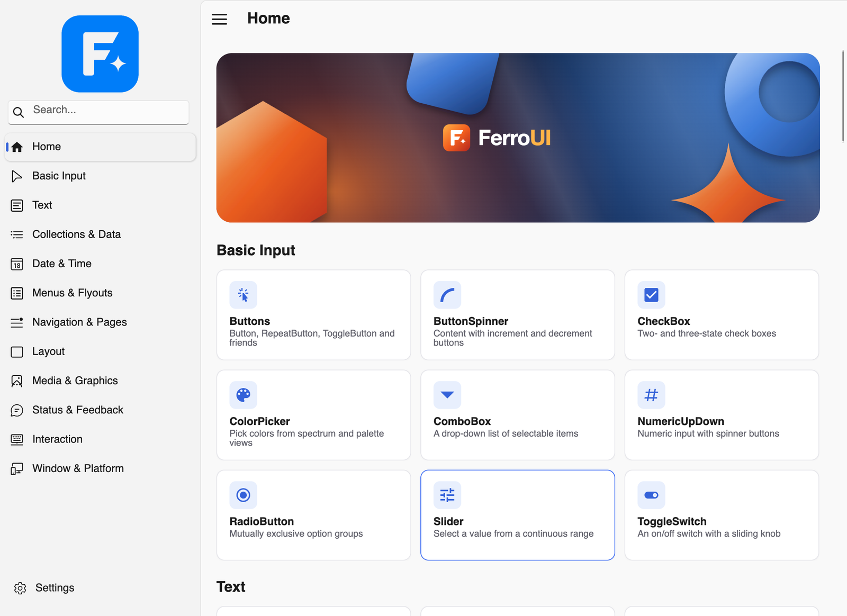Open the ColorPicker sample card
Image resolution: width=847 pixels, height=616 pixels.
pos(313,415)
